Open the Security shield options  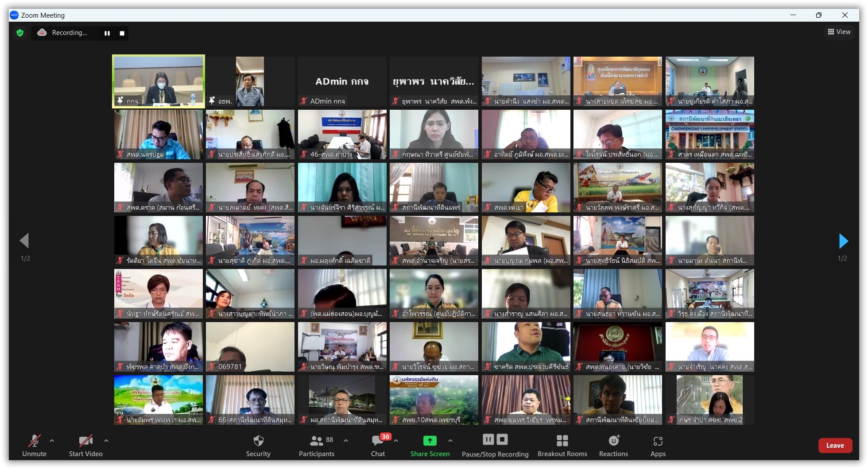pyautogui.click(x=258, y=445)
